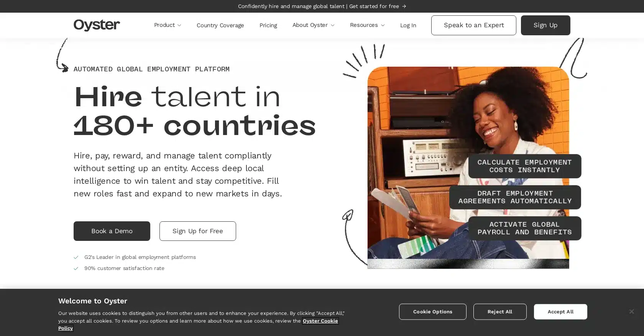The height and width of the screenshot is (336, 644).
Task: Expand the Product dropdown menu
Action: point(168,25)
